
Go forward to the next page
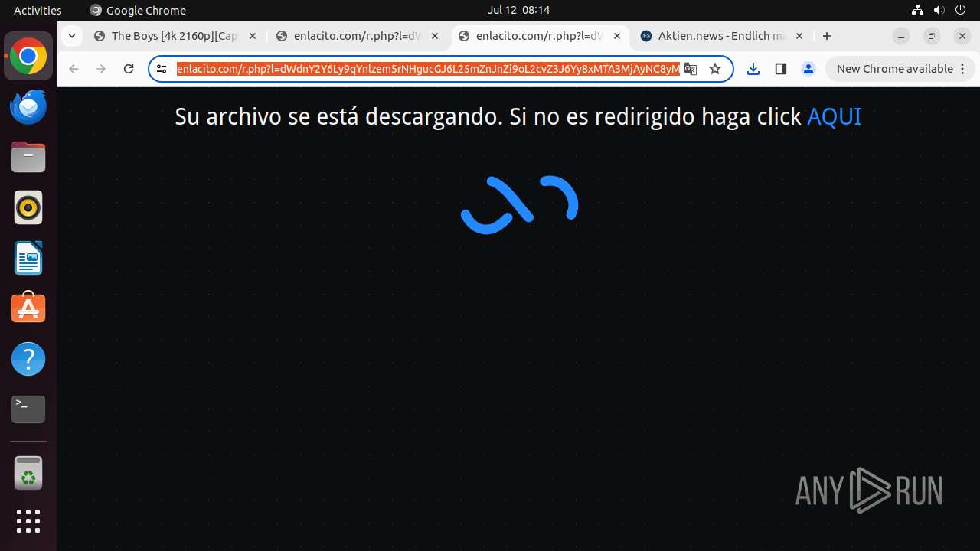[x=101, y=69]
